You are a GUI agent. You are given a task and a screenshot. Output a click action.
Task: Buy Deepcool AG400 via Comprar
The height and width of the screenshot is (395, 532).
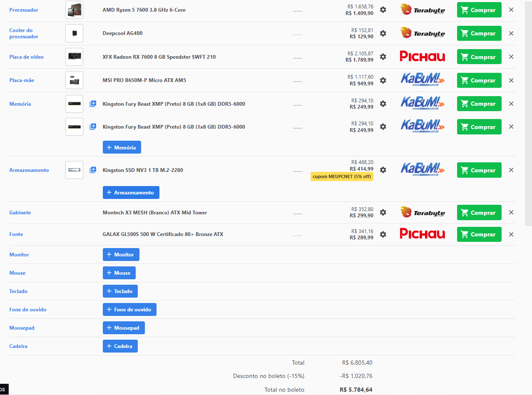pos(479,33)
